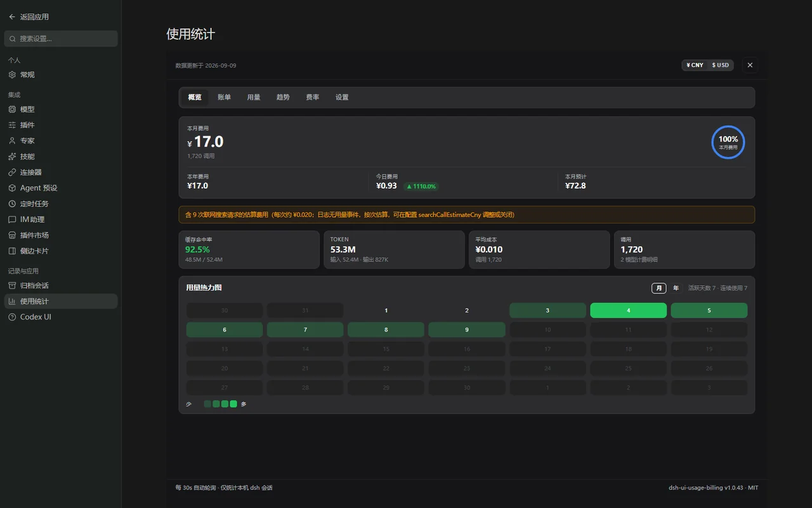This screenshot has width=812, height=508.
Task: Switch to the 账单 tab
Action: click(224, 97)
